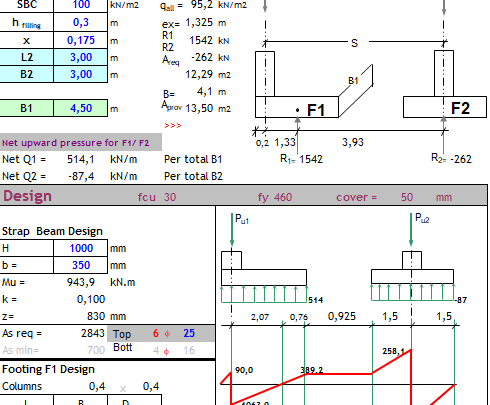This screenshot has width=490, height=405.
Task: Click the b = value cell 350
Action: click(x=81, y=265)
